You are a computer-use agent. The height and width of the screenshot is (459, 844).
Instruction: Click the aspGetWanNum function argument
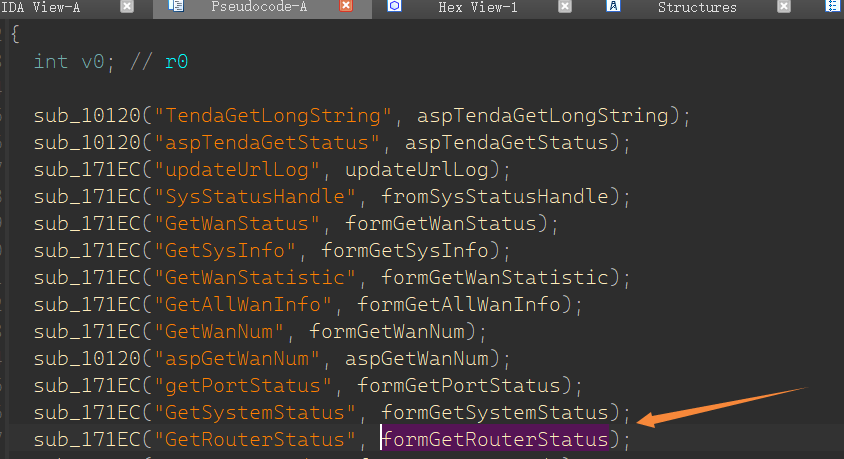click(x=416, y=358)
